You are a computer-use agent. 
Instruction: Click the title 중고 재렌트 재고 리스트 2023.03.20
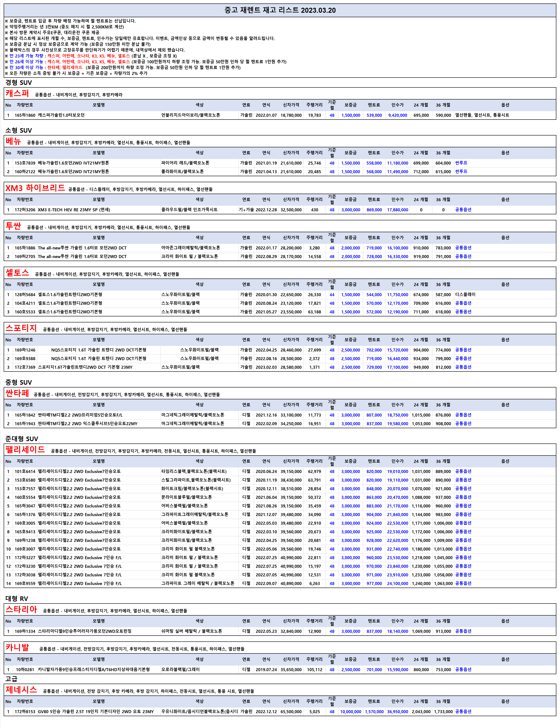pyautogui.click(x=280, y=10)
